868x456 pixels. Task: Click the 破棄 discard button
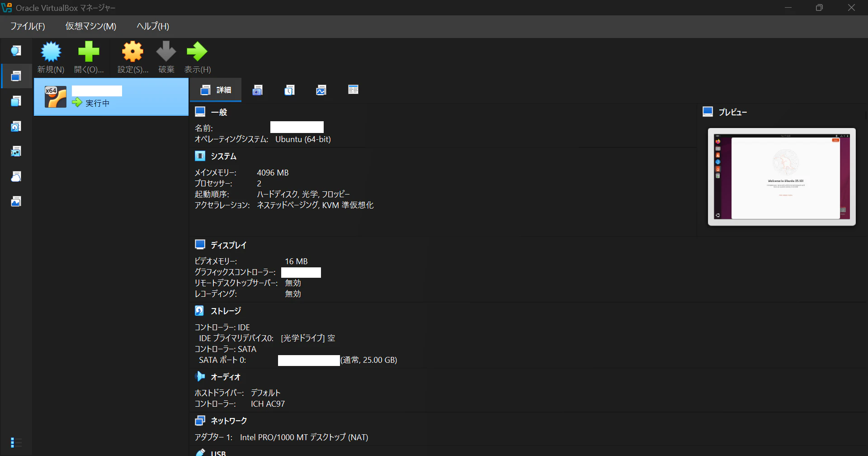(x=166, y=57)
